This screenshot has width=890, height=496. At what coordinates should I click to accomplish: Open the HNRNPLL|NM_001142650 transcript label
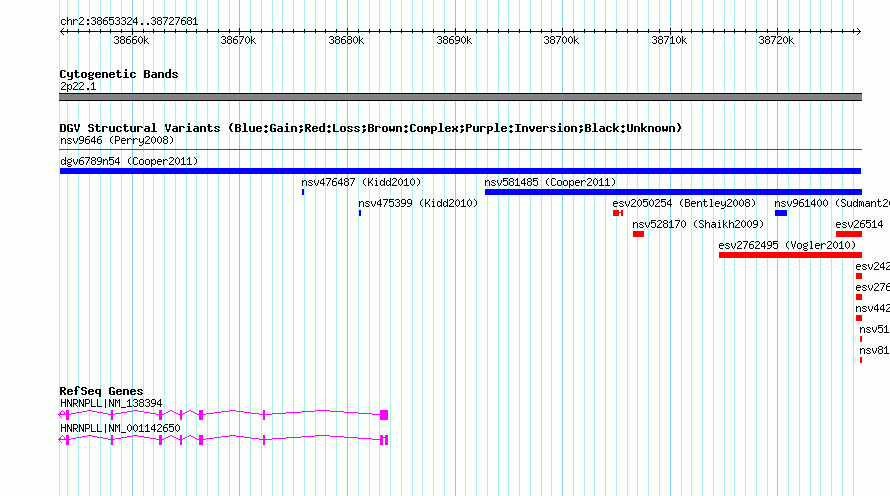120,428
